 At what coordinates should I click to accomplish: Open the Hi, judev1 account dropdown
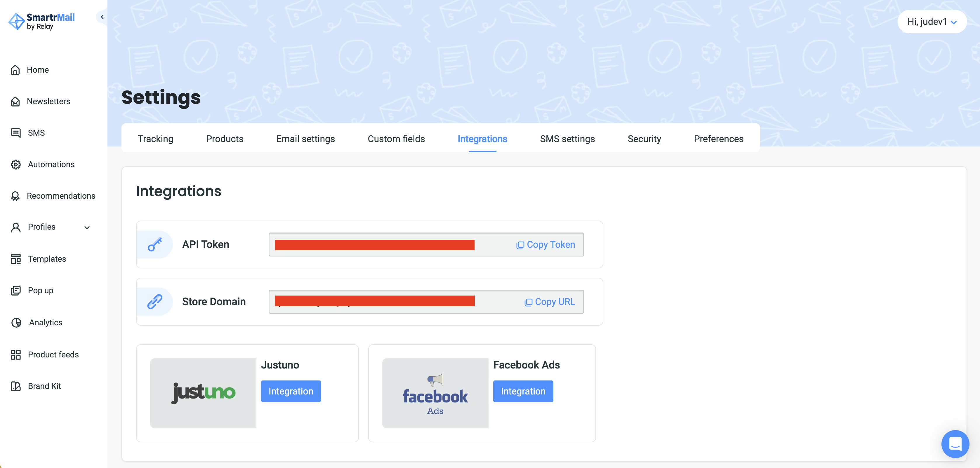point(932,22)
